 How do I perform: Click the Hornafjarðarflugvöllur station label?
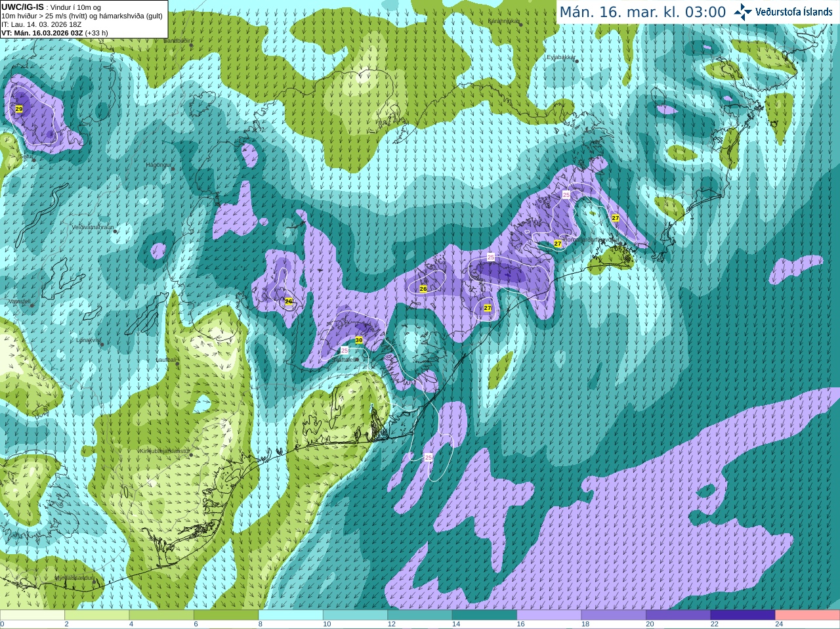[x=591, y=240]
